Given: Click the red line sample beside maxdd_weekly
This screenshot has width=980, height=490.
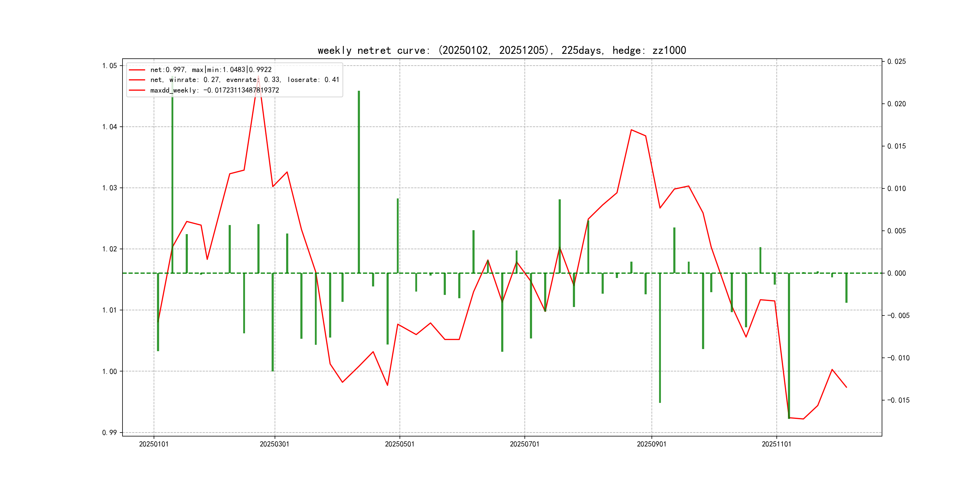Looking at the screenshot, I should 137,90.
